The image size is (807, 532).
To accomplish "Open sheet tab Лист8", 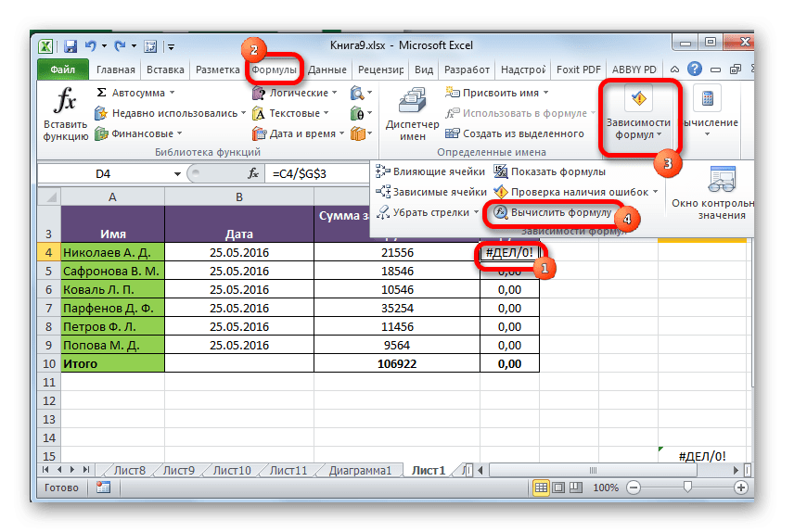I will 129,470.
